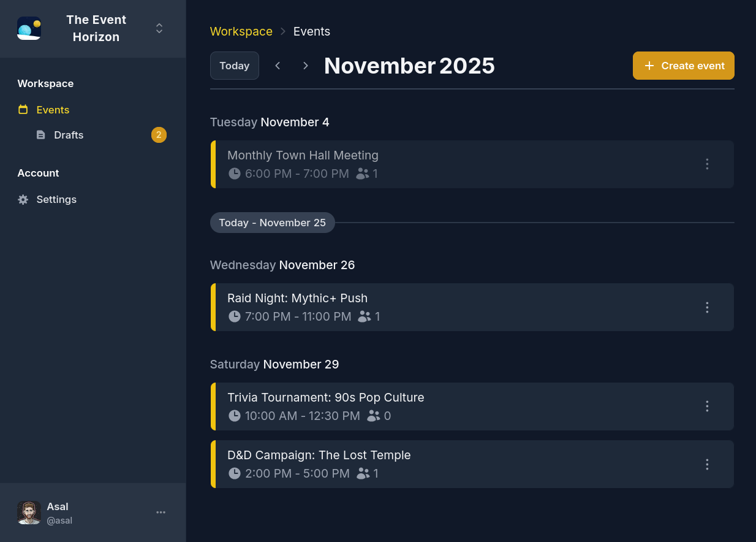The height and width of the screenshot is (542, 756).
Task: Click the attendees icon on Trivia Tournament event
Action: click(373, 416)
